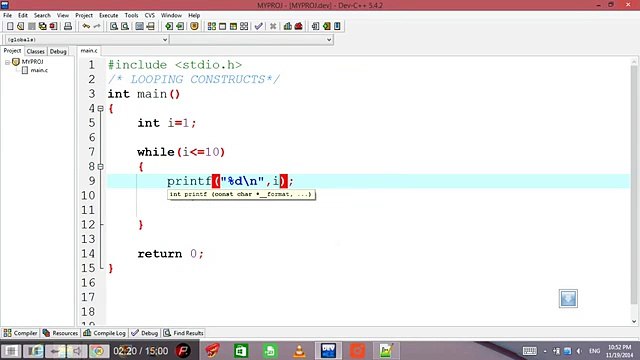Click the Compile four-squares icon
Viewport: 640px width, 360px height.
point(211,26)
